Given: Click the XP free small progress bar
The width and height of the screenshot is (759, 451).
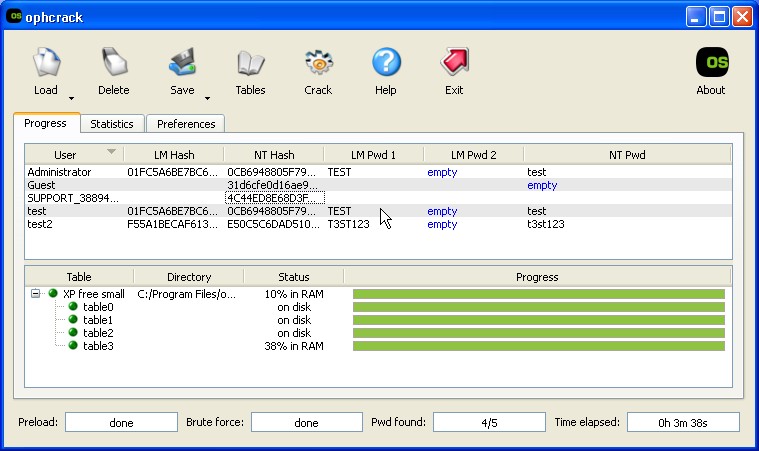Looking at the screenshot, I should click(539, 294).
